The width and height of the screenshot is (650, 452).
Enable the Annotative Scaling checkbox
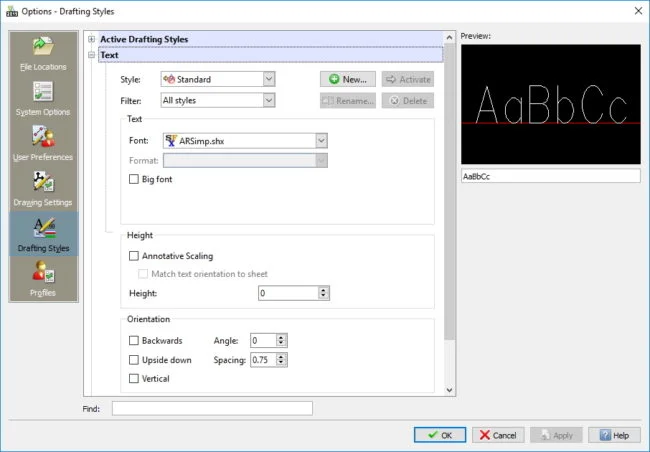[x=135, y=256]
